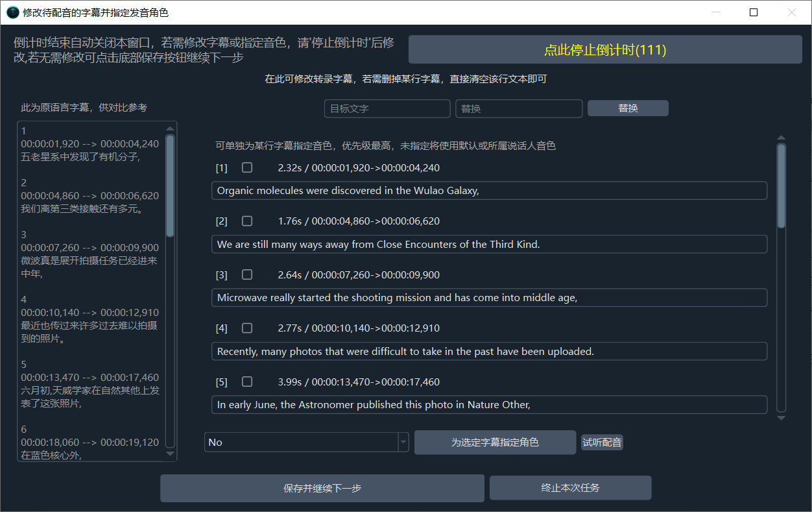Click 为选定字幕指定角色 assign role button
812x512 pixels.
pyautogui.click(x=494, y=442)
